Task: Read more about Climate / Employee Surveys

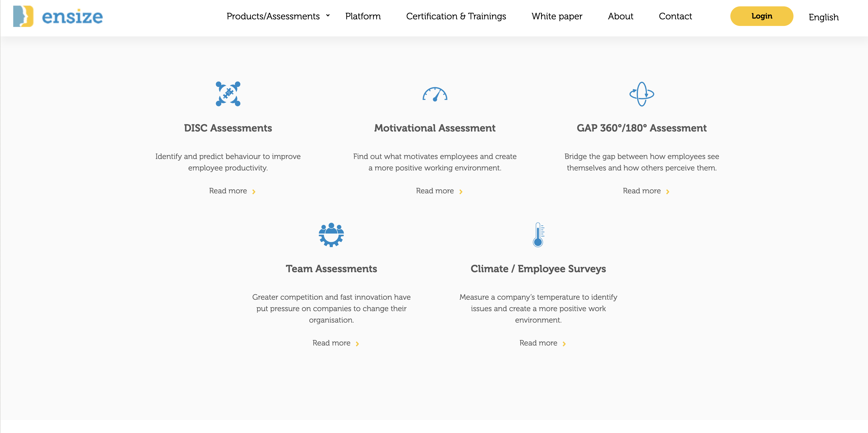Action: pyautogui.click(x=538, y=343)
